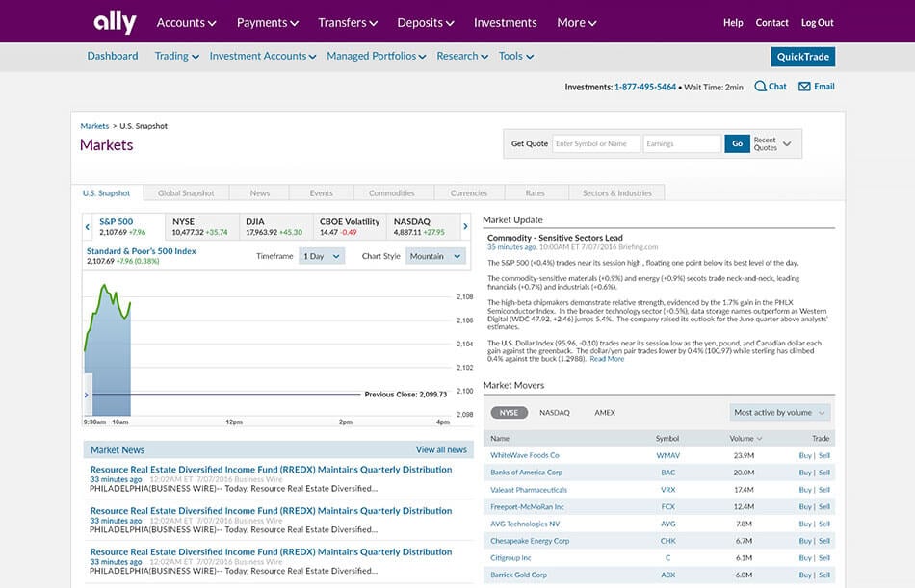This screenshot has height=588, width=915.
Task: Click the BAC symbol link
Action: [667, 473]
